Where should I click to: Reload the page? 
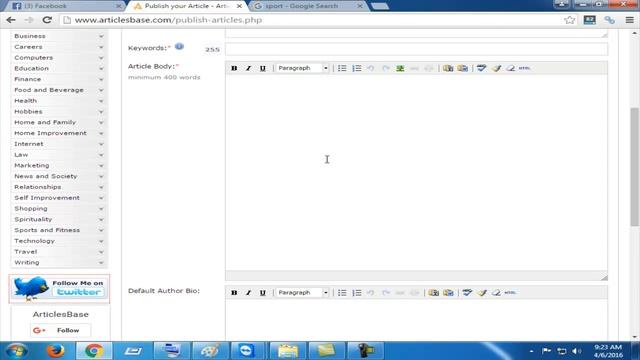click(x=47, y=20)
